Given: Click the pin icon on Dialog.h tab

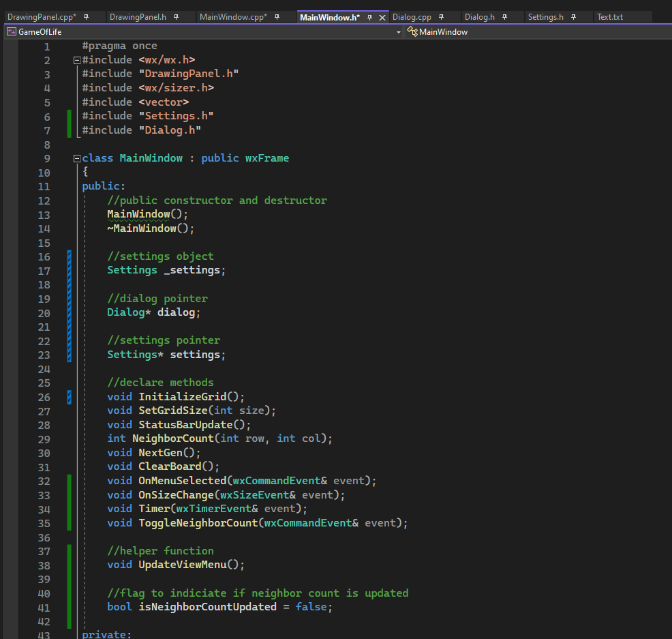Looking at the screenshot, I should (504, 17).
